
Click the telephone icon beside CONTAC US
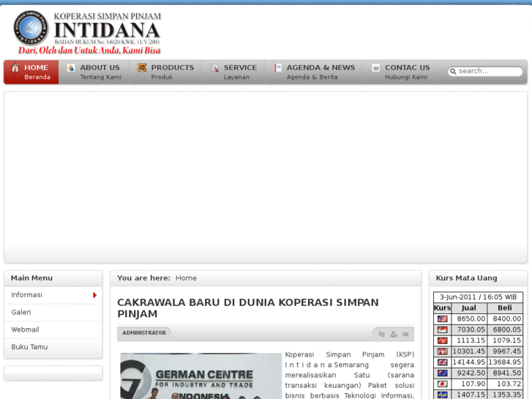(x=375, y=68)
